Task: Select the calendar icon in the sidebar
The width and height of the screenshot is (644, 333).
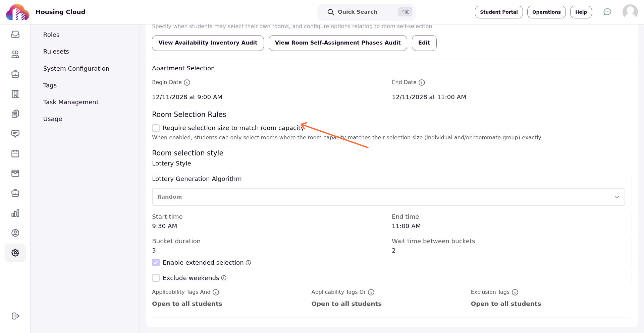Action: coord(15,153)
